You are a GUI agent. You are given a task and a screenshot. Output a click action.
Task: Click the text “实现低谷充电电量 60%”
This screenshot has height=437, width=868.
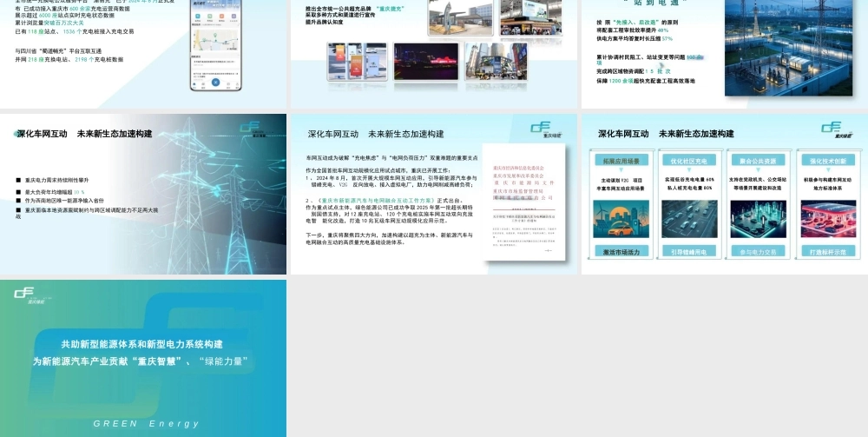coord(689,180)
